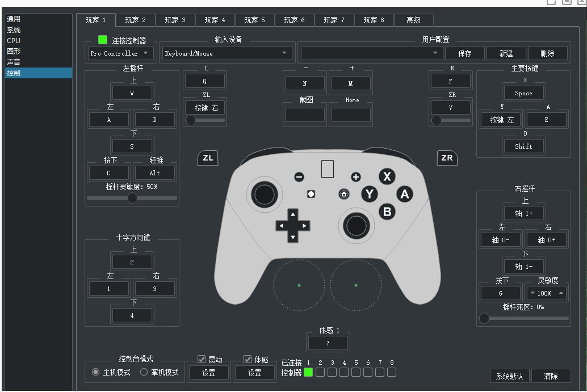The height and width of the screenshot is (392, 587).
Task: Click the plus button on controller image
Action: [x=355, y=177]
